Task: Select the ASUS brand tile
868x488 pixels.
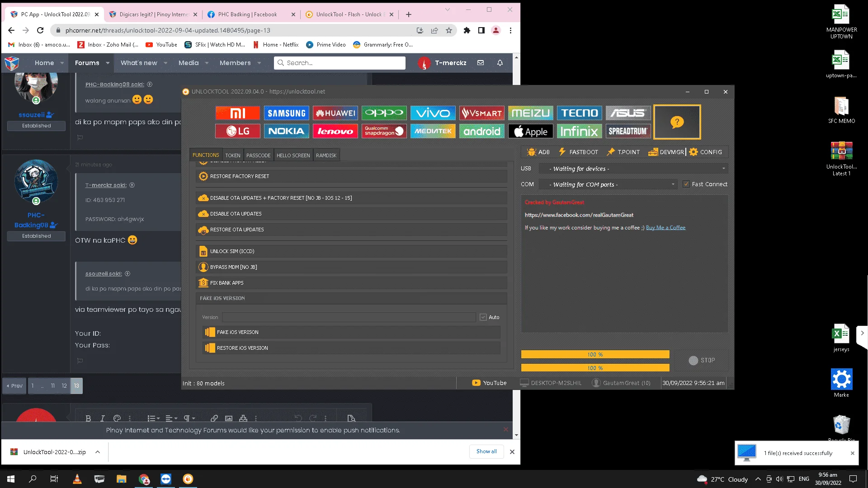Action: click(x=628, y=113)
